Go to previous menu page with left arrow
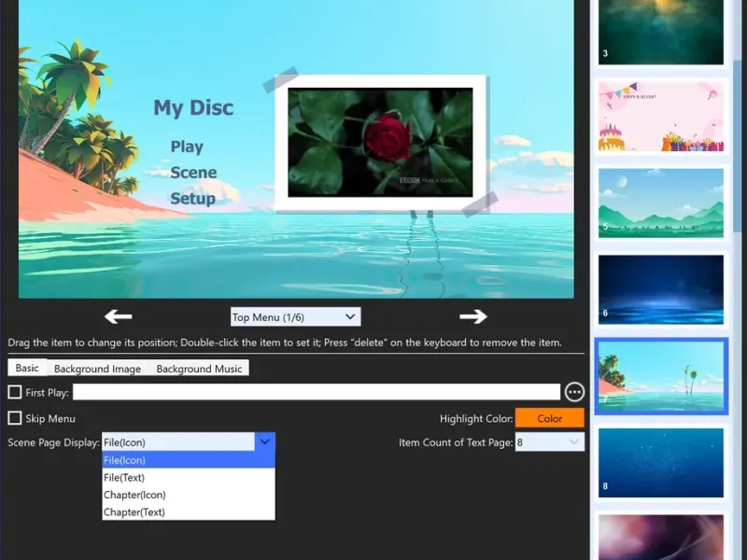The width and height of the screenshot is (747, 560). point(119,316)
